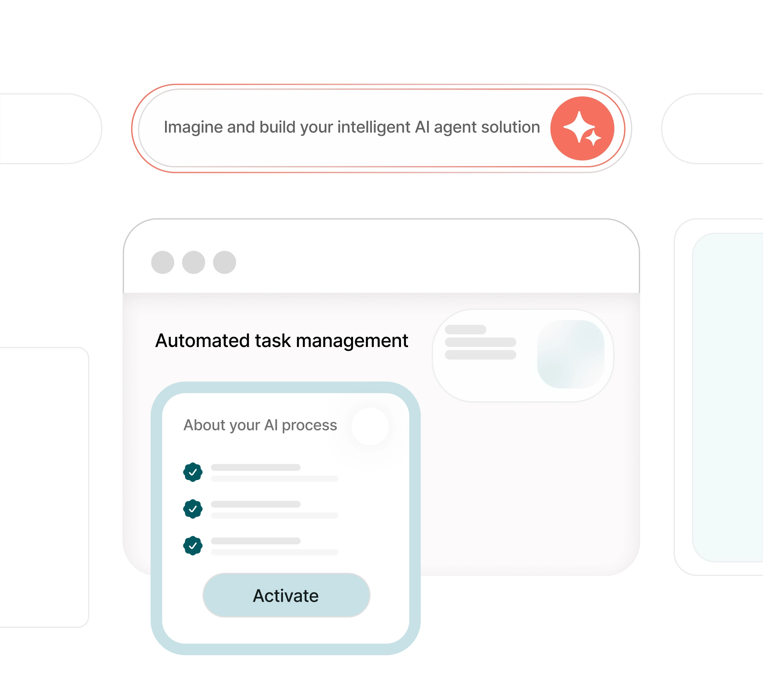Click the 'Automated task management' heading

[x=281, y=341]
